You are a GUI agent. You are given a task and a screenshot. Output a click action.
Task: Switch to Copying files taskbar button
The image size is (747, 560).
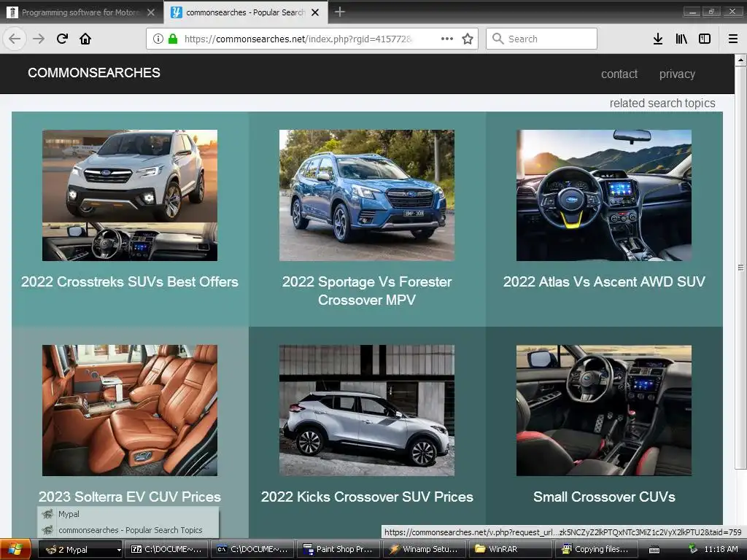pyautogui.click(x=597, y=550)
